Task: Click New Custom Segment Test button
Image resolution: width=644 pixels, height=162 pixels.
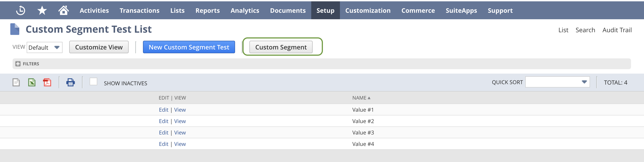Action: [189, 47]
